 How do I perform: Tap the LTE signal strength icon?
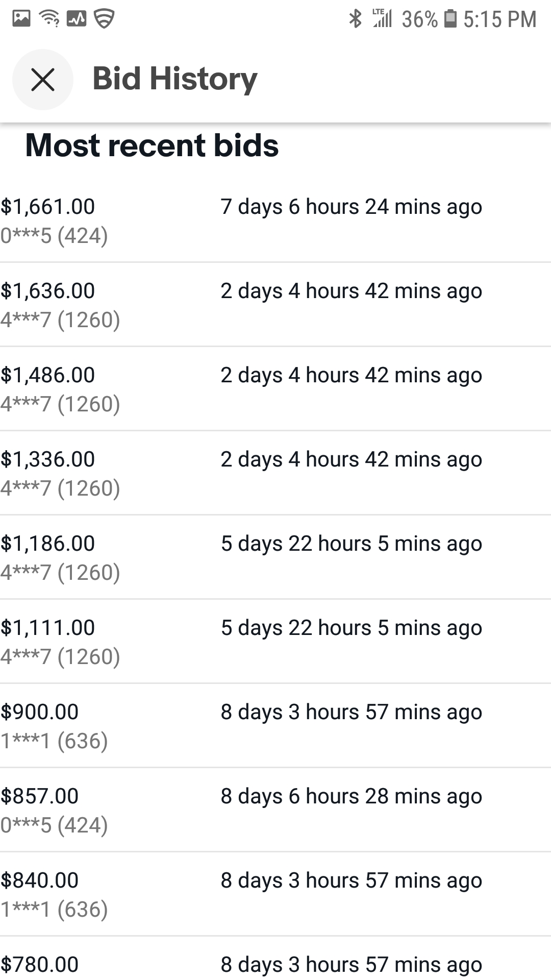pyautogui.click(x=382, y=19)
